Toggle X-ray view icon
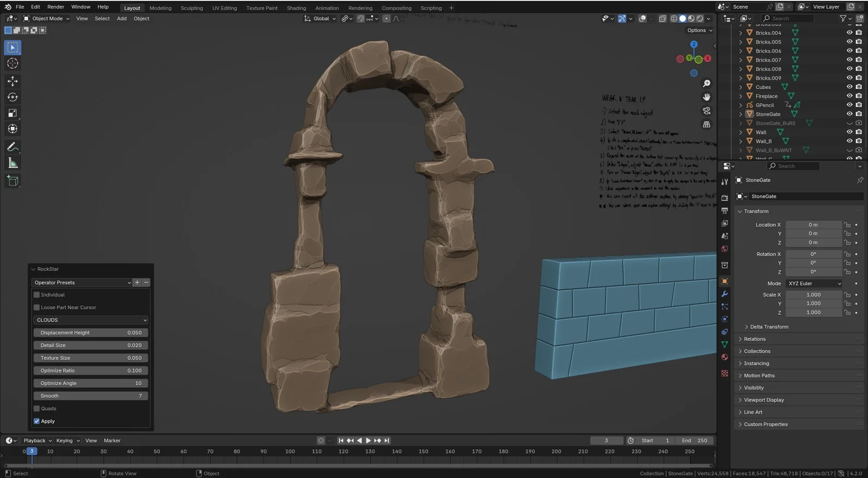 662,18
